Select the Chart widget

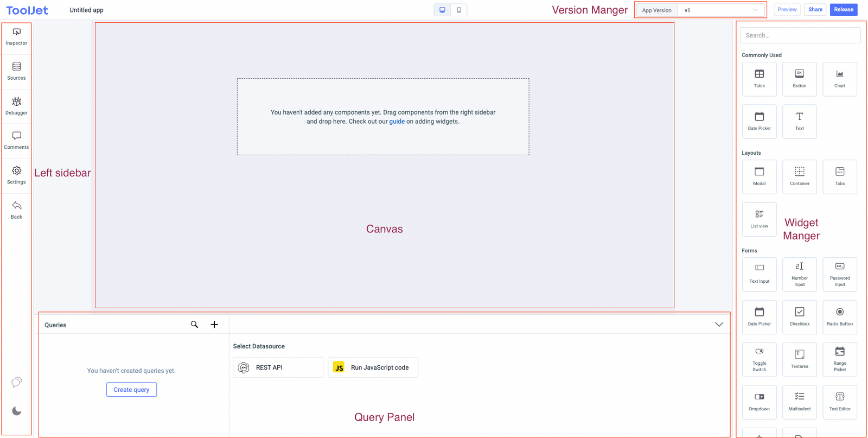(x=840, y=79)
